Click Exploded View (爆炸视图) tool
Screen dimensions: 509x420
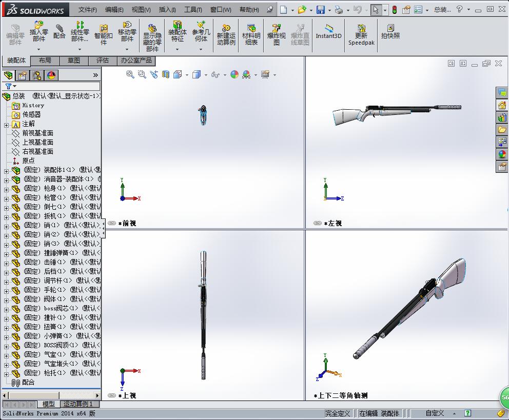point(276,35)
